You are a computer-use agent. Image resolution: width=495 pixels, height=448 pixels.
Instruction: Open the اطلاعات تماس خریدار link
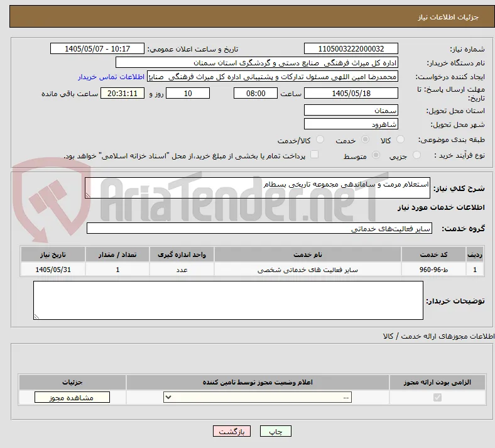click(x=111, y=77)
